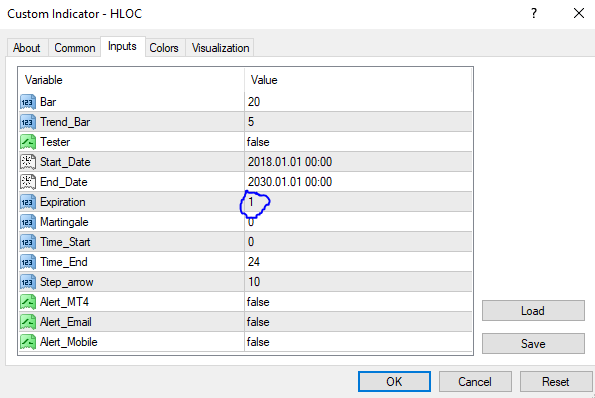Click the integer icon beside Time_Start
595x398 pixels.
[28, 242]
